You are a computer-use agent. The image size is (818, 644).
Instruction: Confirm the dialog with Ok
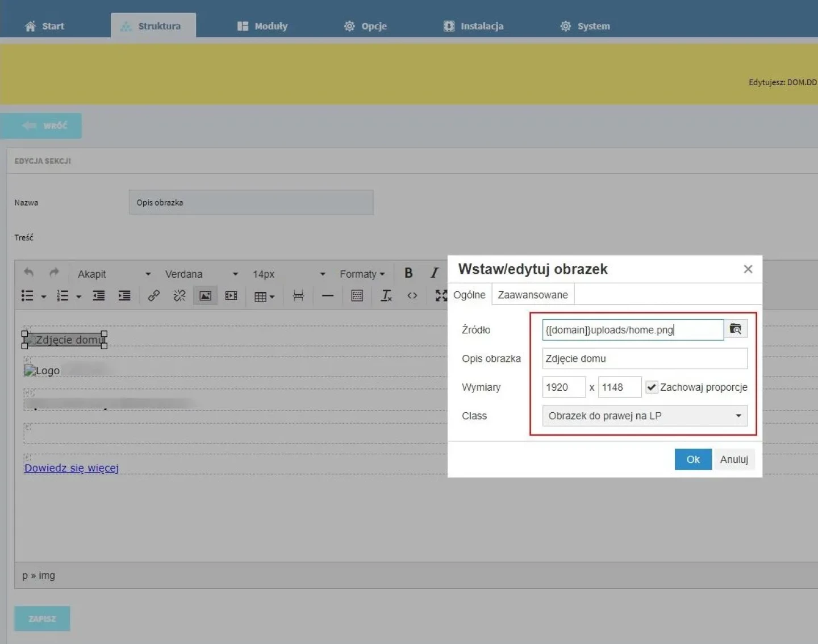click(693, 459)
